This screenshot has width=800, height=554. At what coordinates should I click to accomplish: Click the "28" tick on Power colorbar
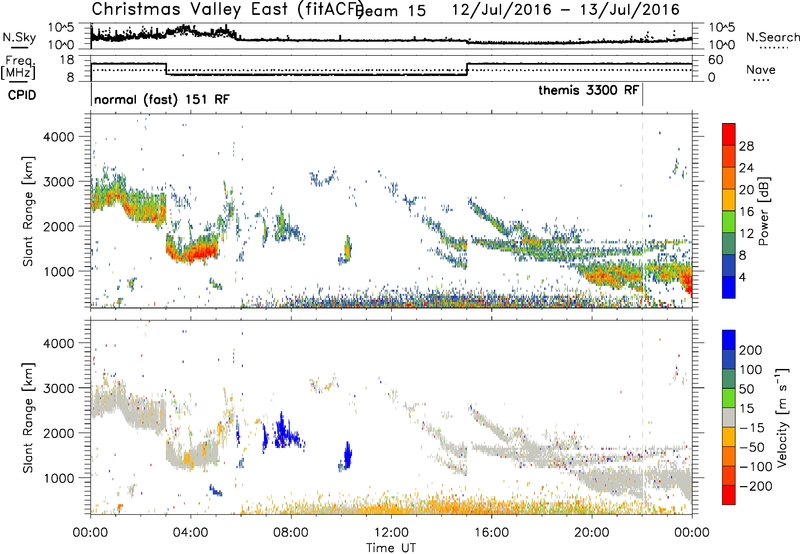746,146
